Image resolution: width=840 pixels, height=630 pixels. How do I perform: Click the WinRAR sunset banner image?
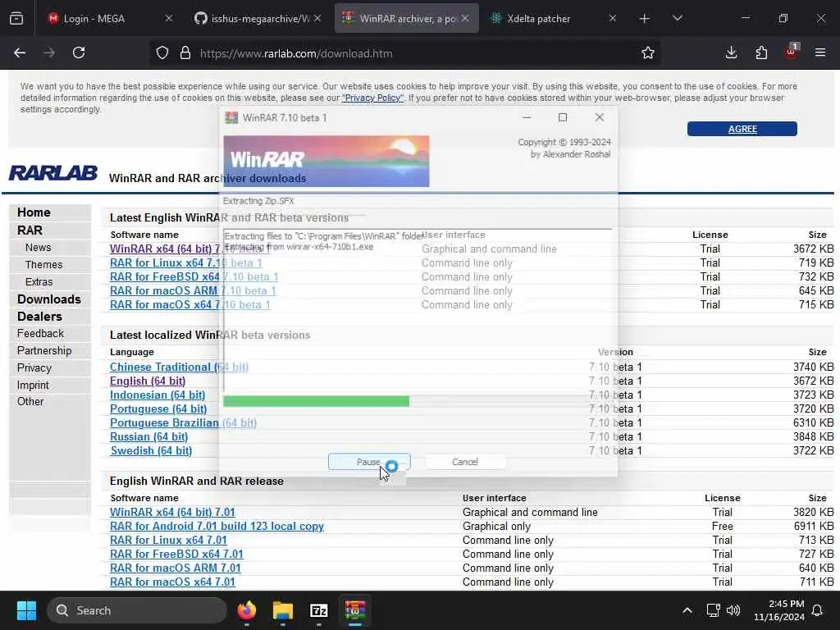[x=326, y=162]
